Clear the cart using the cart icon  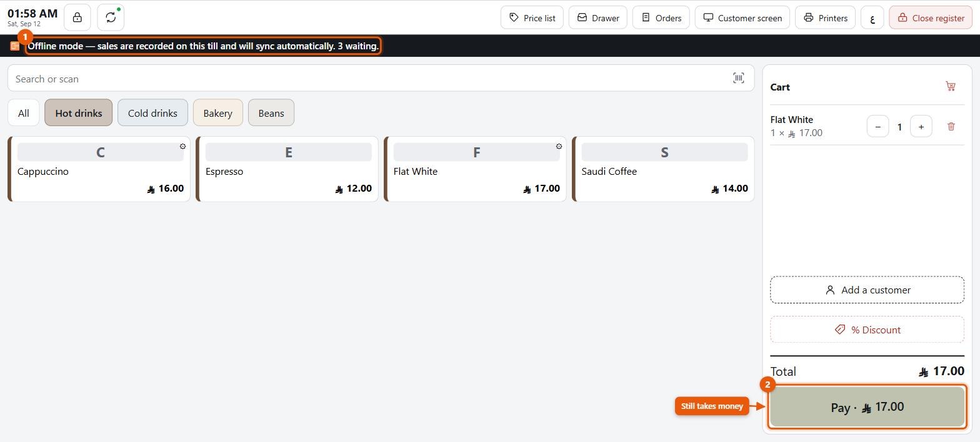[x=951, y=87]
